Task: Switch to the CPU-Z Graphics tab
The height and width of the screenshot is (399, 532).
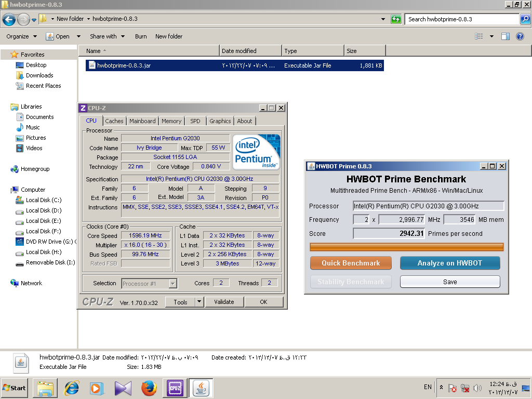Action: [220, 121]
